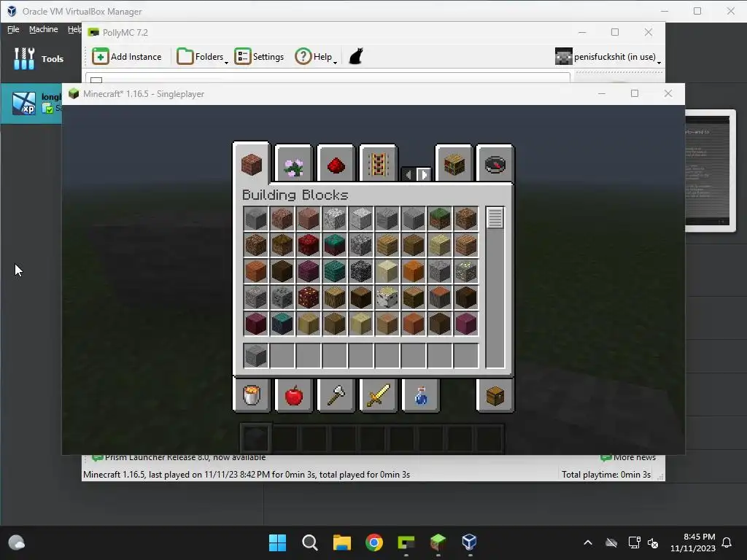Viewport: 747px width, 560px height.
Task: Select the Polished Diorite block
Action: 360,219
